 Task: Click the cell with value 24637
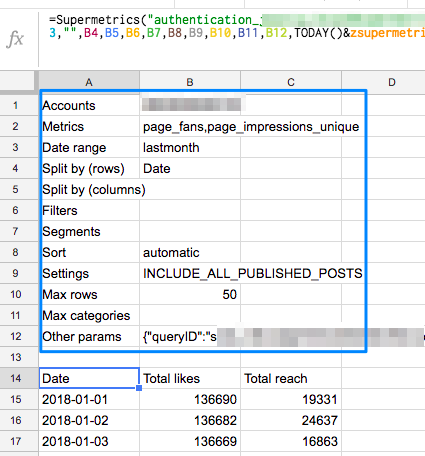click(291, 420)
